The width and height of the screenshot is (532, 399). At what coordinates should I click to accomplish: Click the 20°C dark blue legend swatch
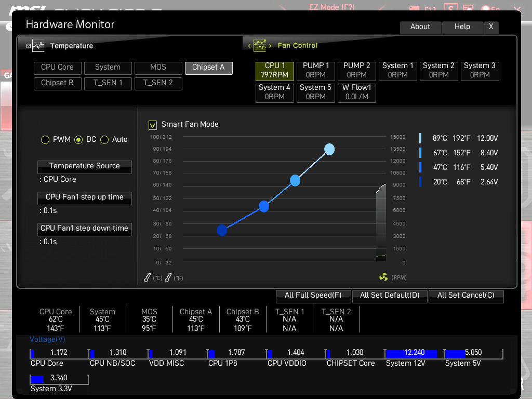tap(420, 182)
